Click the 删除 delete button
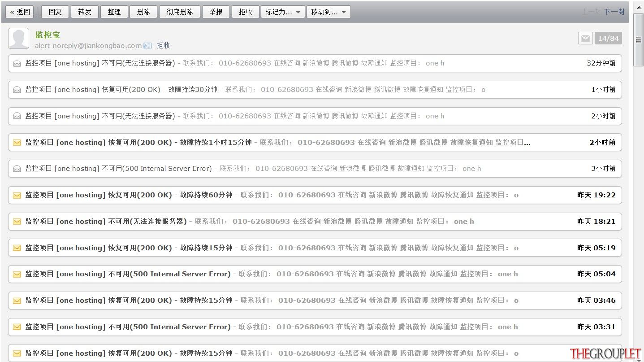Image resolution: width=644 pixels, height=362 pixels. [x=143, y=12]
